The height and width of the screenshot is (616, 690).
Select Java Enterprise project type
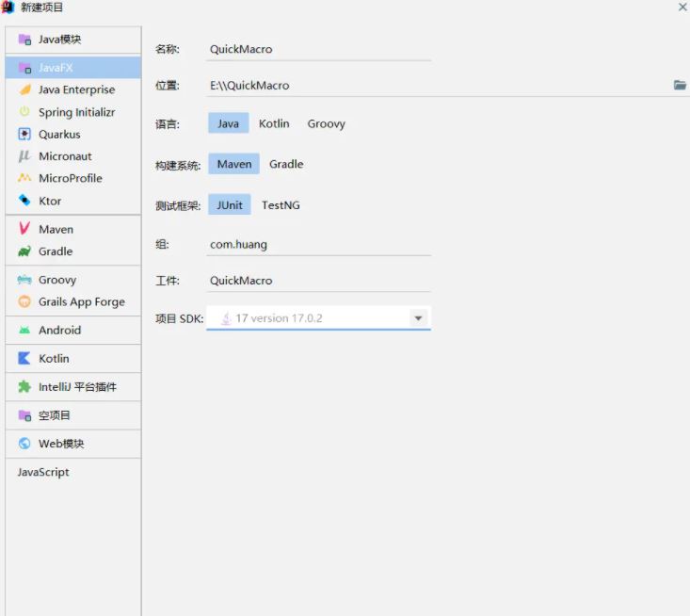(x=73, y=89)
